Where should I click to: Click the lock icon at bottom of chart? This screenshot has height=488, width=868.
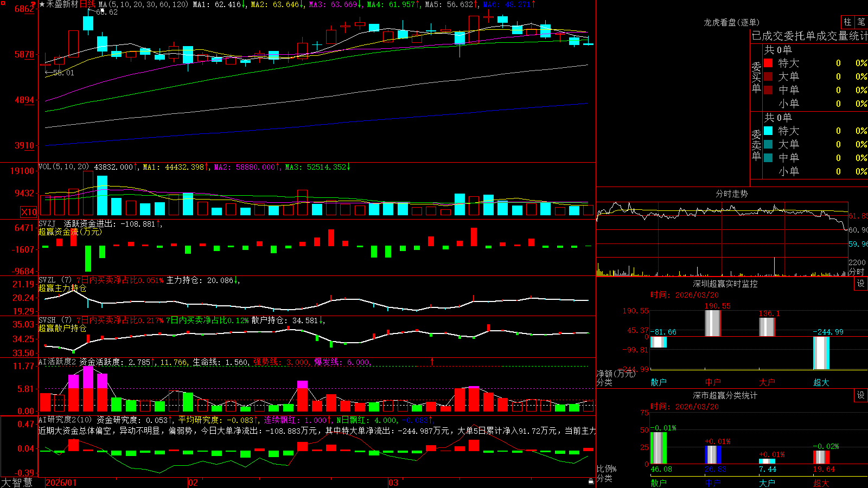coord(591,481)
